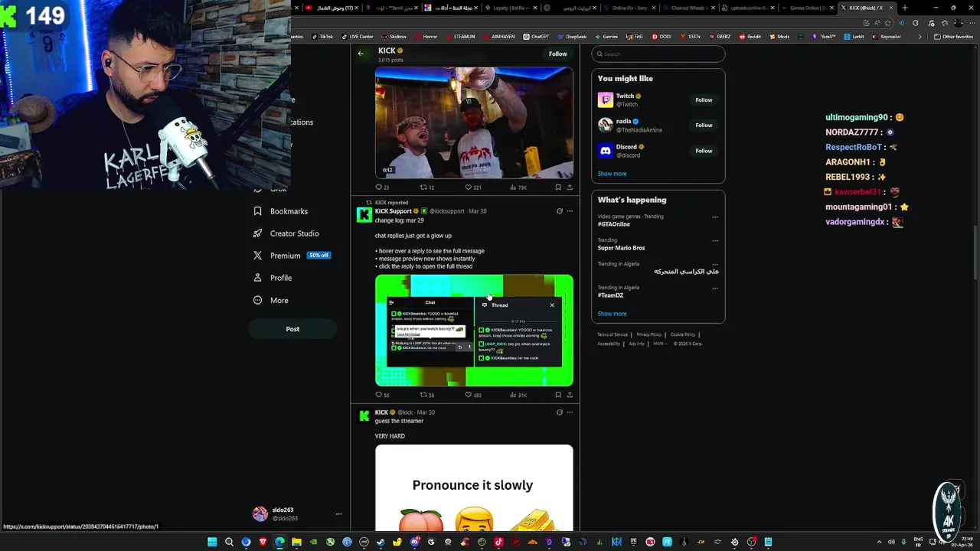This screenshot has height=551, width=980.
Task: Repost the KICK Support change log post
Action: [427, 395]
